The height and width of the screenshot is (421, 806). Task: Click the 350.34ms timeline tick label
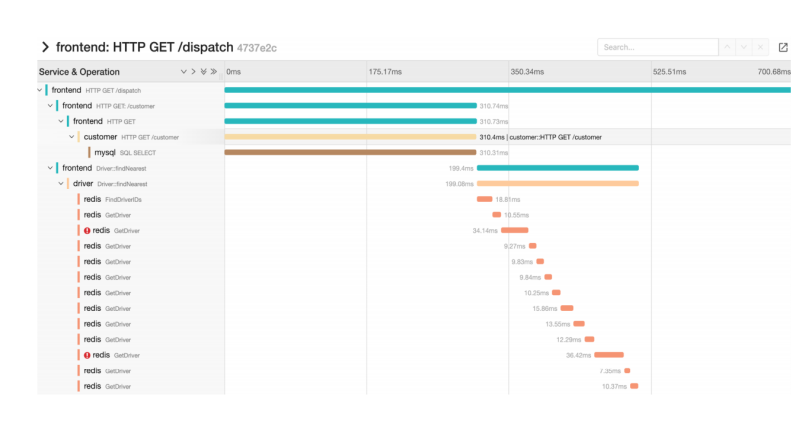pos(527,72)
